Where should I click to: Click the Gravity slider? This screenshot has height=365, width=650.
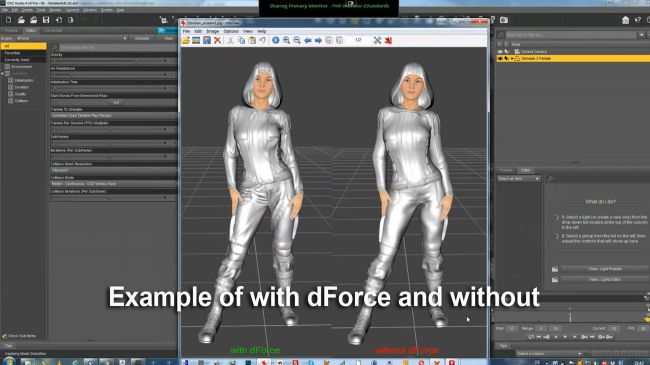pyautogui.click(x=109, y=61)
